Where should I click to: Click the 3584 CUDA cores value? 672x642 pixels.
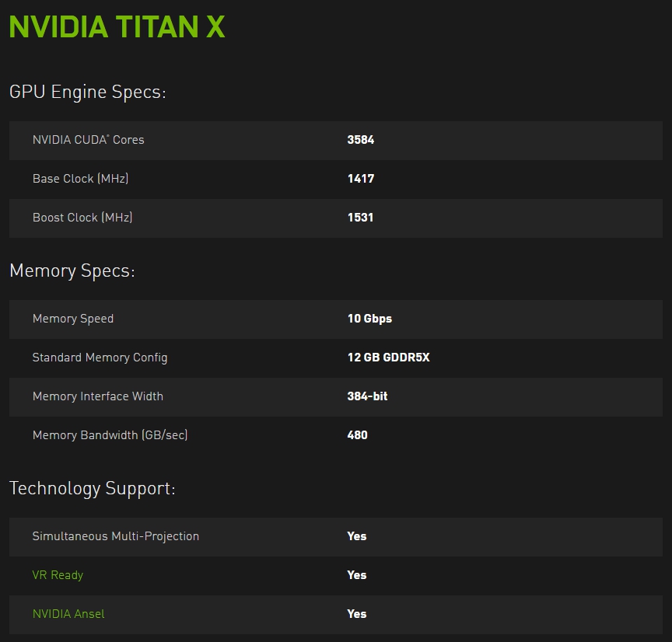360,140
